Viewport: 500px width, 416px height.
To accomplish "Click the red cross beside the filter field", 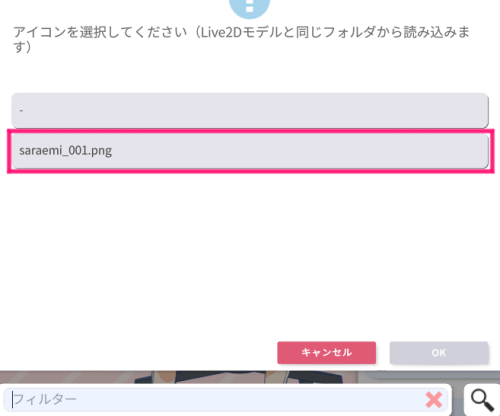I will [434, 400].
